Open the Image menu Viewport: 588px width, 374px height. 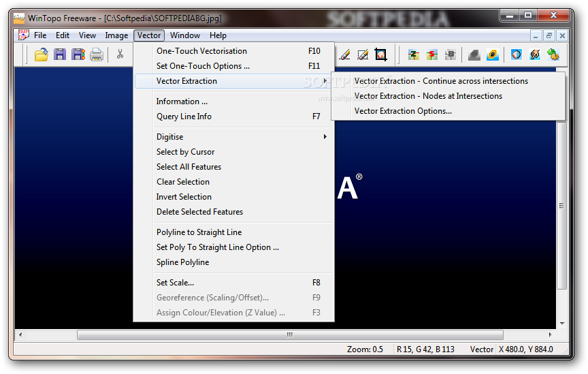click(116, 35)
